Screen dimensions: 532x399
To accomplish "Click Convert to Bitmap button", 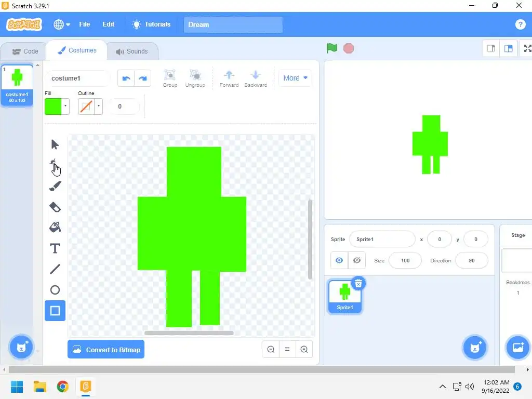I will click(106, 350).
